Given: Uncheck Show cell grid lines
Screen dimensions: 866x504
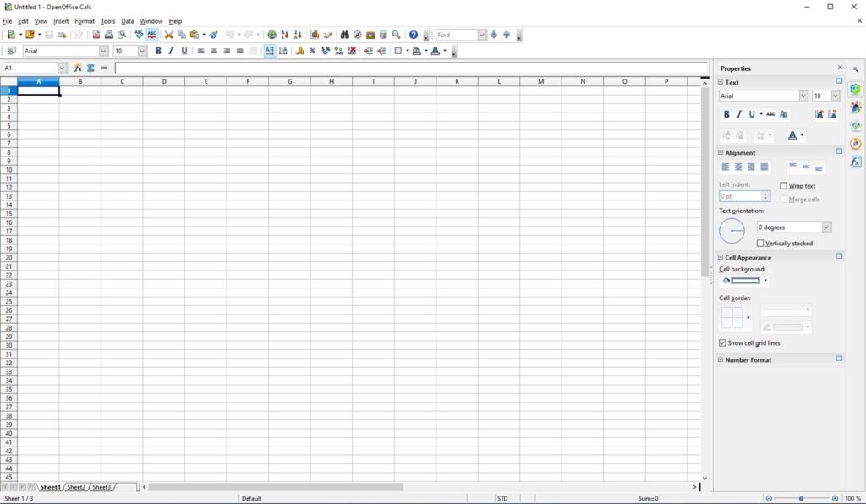Looking at the screenshot, I should pos(722,342).
